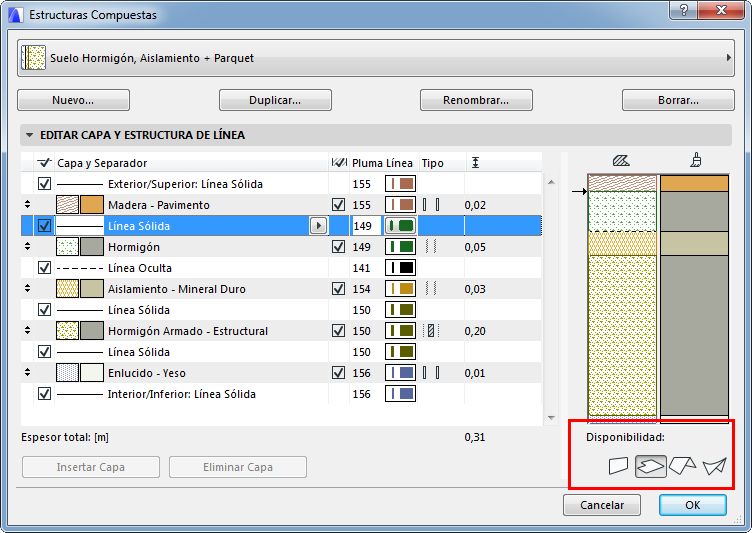The width and height of the screenshot is (752, 533).
Task: Toggle end-line pen checkbox for Hormigón
Action: (339, 247)
